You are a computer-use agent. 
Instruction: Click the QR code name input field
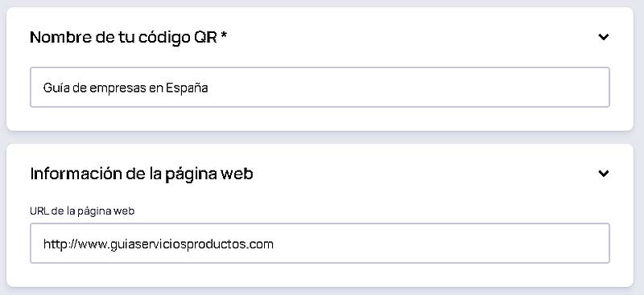320,88
